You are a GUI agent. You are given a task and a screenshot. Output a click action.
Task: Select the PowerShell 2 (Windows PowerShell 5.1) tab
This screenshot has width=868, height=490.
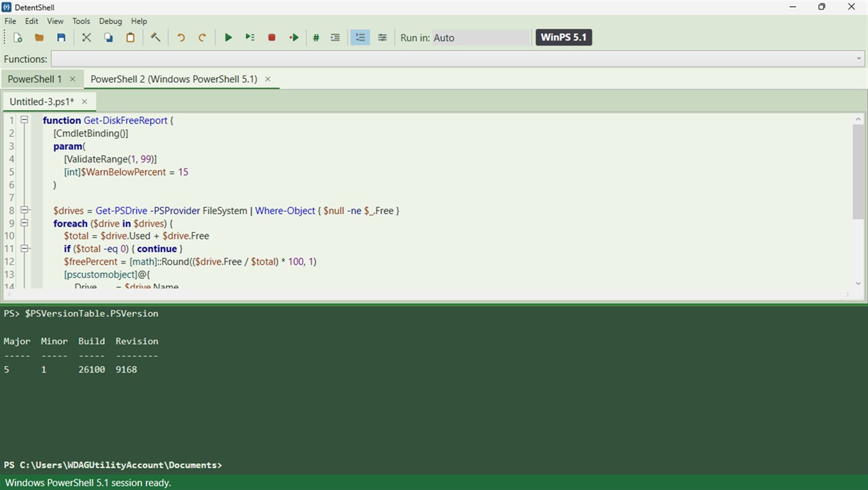click(174, 79)
